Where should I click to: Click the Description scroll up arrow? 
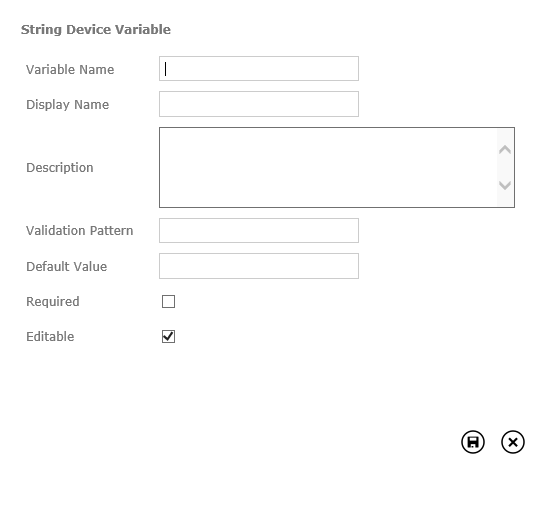[x=505, y=149]
